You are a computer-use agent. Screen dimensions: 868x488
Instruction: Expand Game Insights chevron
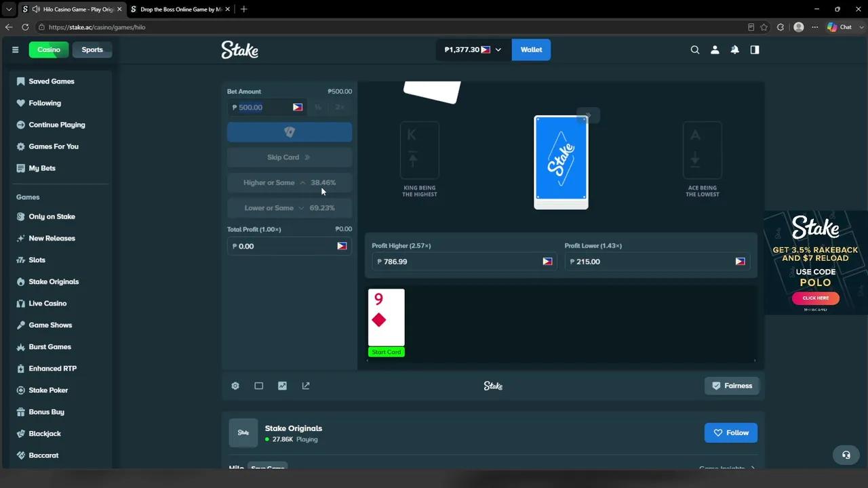[x=752, y=468]
